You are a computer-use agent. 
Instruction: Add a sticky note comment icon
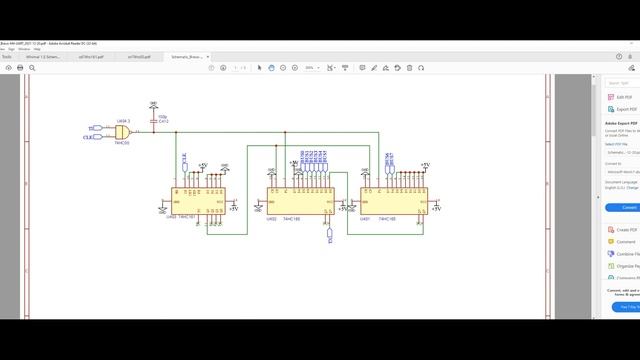pyautogui.click(x=362, y=68)
